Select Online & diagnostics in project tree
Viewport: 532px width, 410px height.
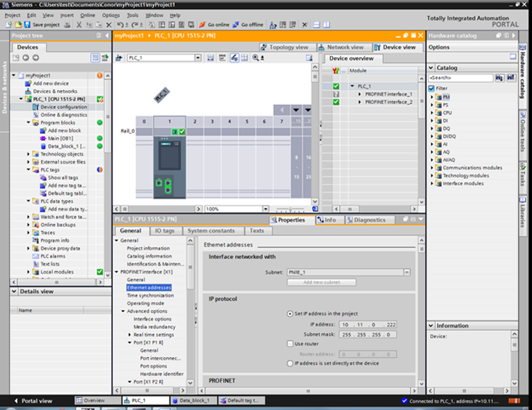64,115
